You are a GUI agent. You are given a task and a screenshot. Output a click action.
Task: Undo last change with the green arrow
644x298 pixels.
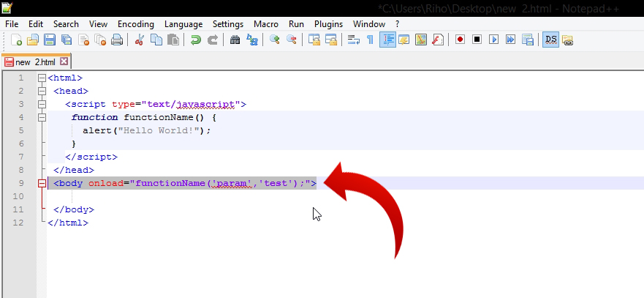196,40
